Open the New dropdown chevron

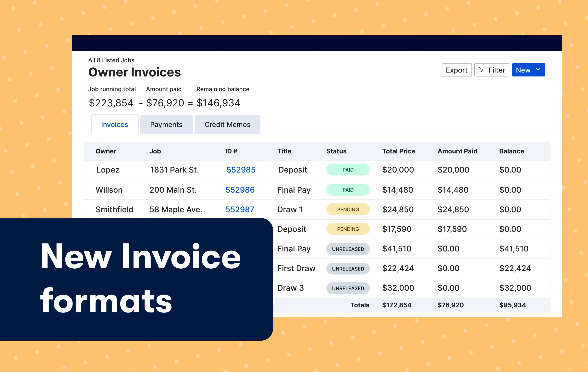pyautogui.click(x=538, y=70)
